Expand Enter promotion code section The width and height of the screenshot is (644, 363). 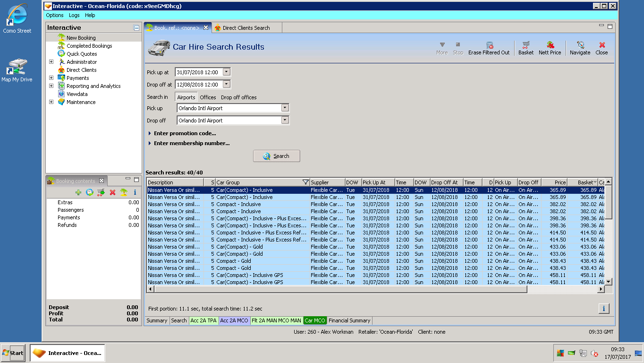click(185, 133)
